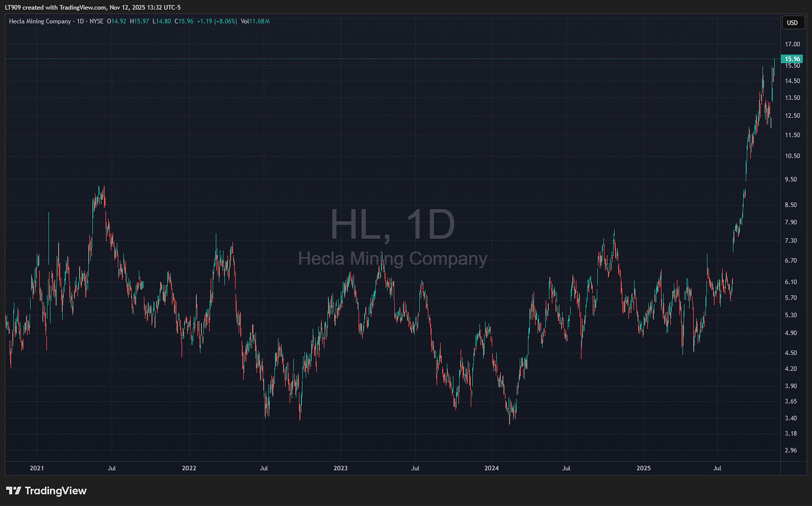This screenshot has height=506, width=812.
Task: Click the TradingView logo icon at bottom
Action: click(x=13, y=491)
